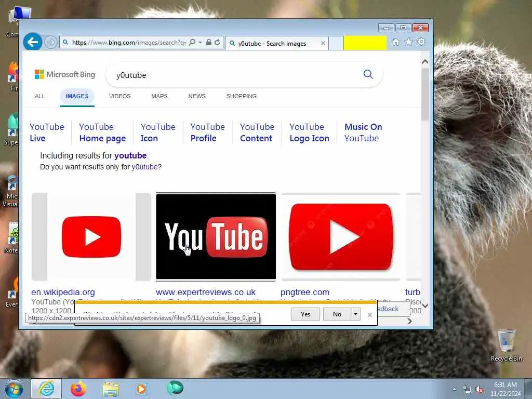
Task: Open the Windows Start orb
Action: coord(14,389)
